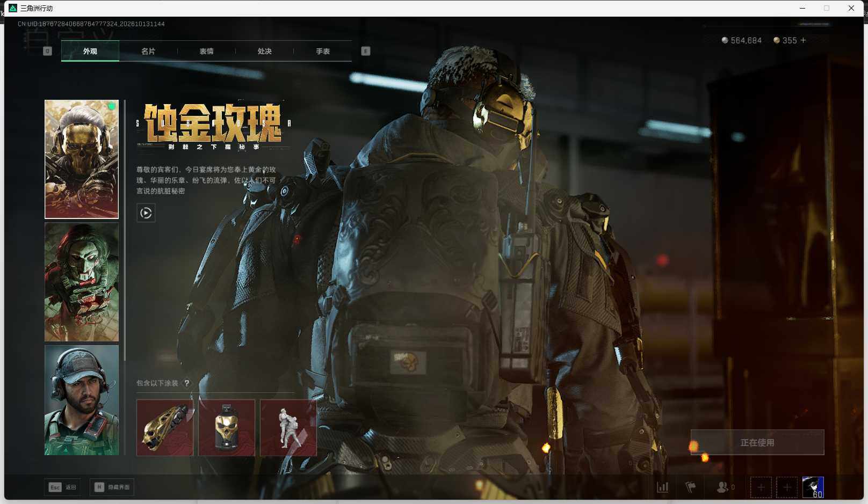Click the first empty squad slot plus
This screenshot has width=868, height=504.
[761, 487]
